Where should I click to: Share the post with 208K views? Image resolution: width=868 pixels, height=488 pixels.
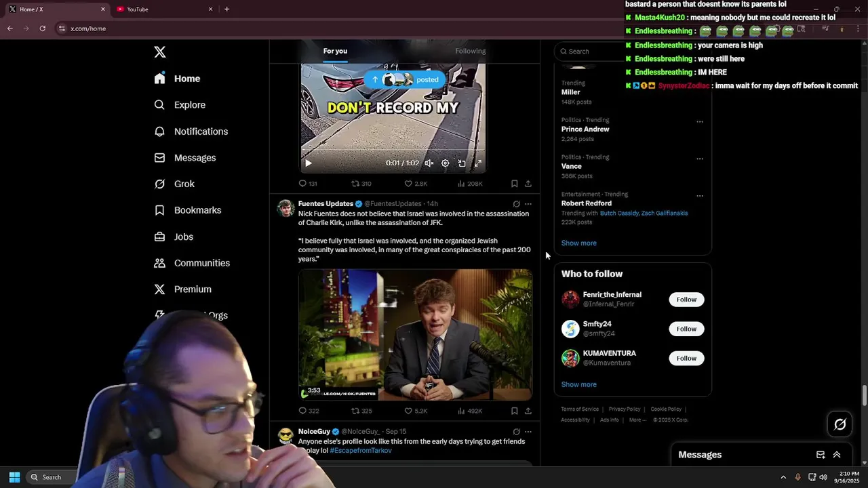click(x=528, y=184)
